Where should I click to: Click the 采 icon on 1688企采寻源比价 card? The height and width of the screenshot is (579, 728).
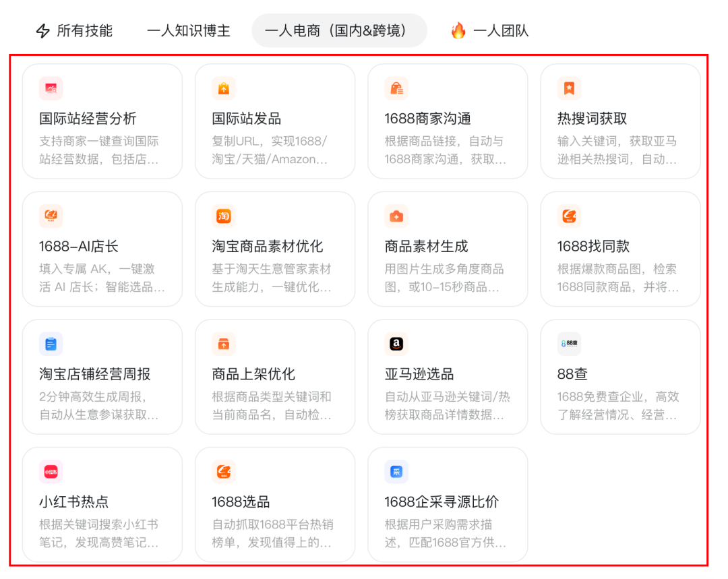pos(396,472)
